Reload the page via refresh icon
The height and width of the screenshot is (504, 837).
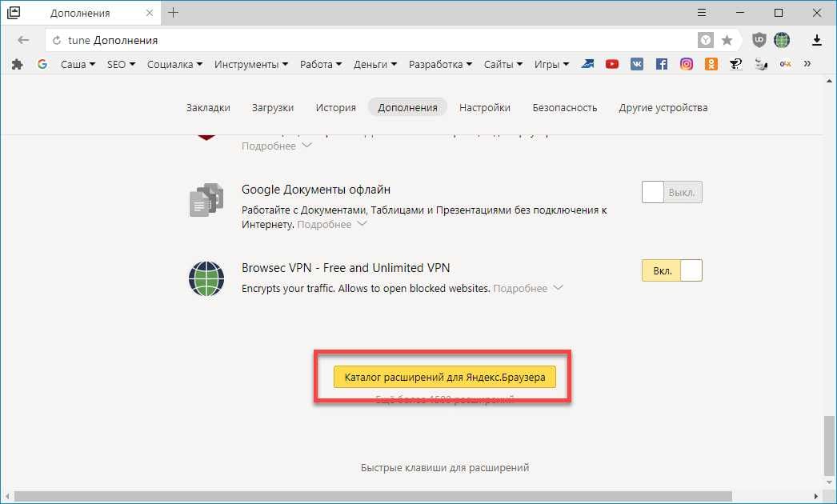click(x=57, y=41)
